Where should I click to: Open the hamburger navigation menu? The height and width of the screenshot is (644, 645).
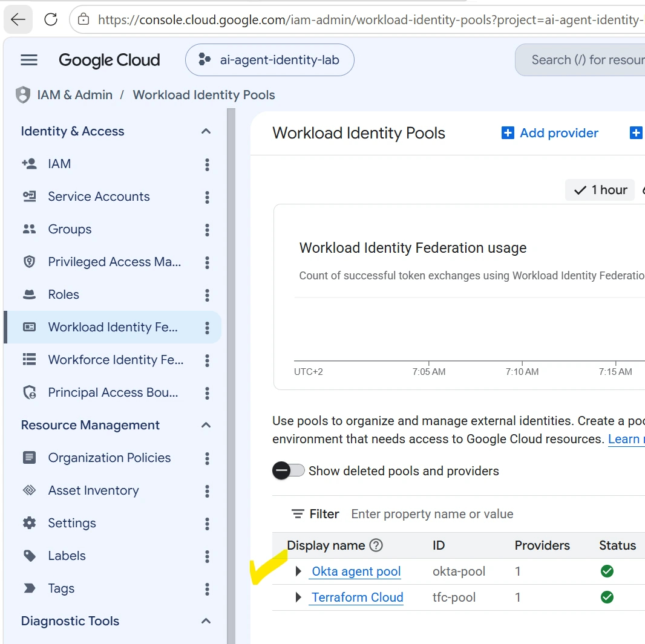(x=29, y=60)
